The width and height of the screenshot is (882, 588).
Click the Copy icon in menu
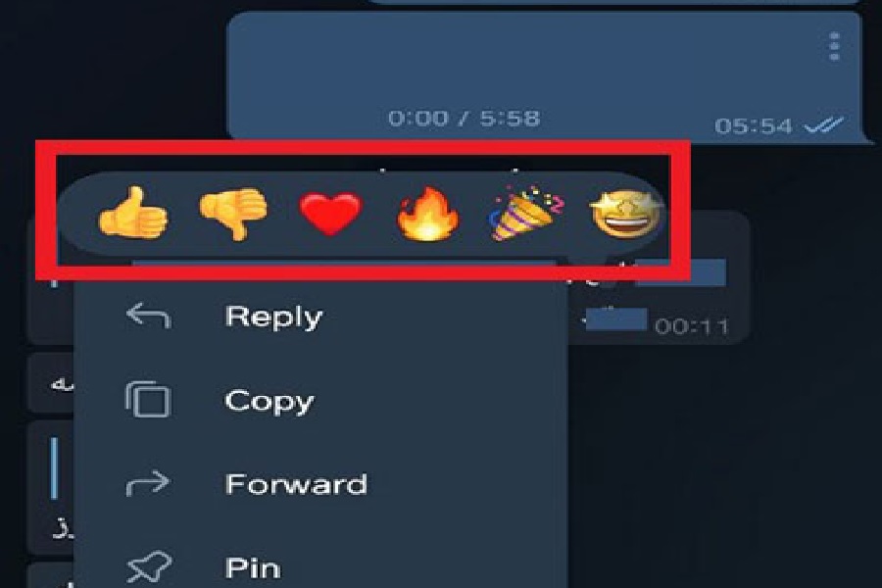click(147, 400)
